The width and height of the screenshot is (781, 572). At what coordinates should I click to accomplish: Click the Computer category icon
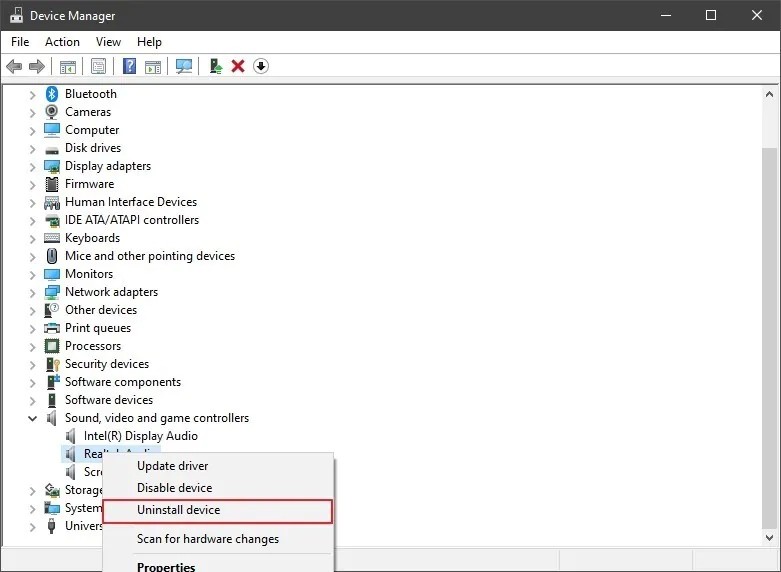[52, 130]
